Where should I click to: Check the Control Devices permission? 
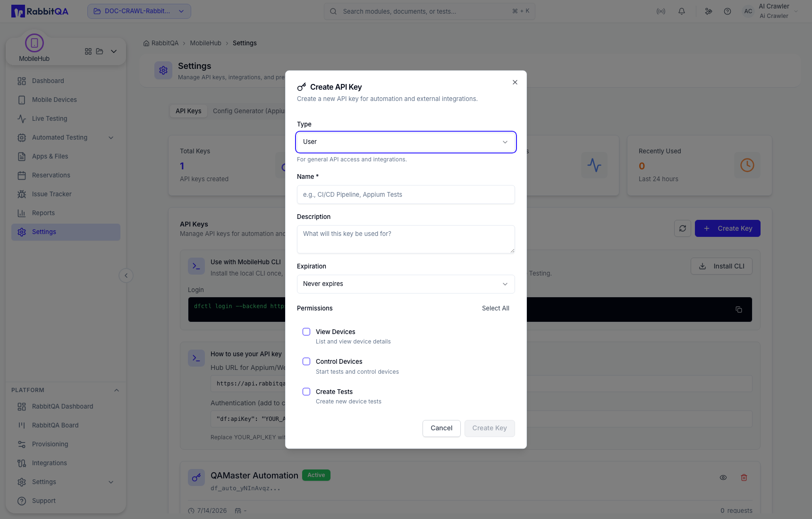click(x=306, y=361)
